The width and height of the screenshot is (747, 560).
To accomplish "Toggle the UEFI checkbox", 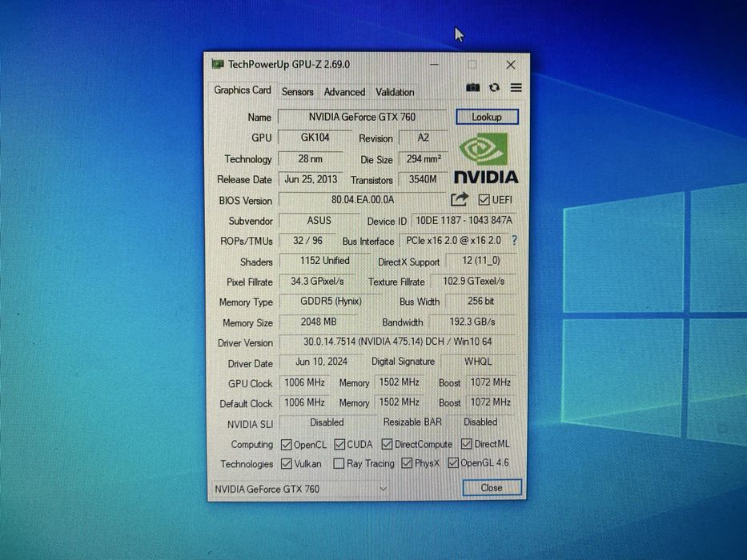I will (484, 199).
